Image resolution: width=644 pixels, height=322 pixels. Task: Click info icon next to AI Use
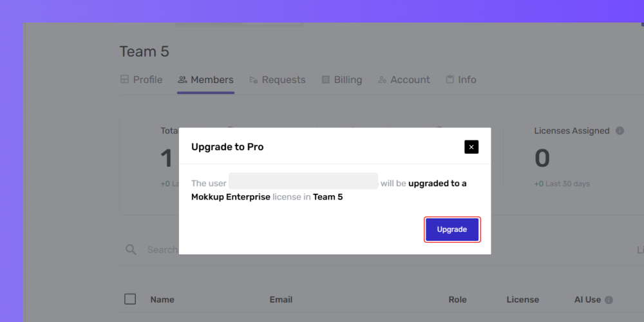(609, 300)
